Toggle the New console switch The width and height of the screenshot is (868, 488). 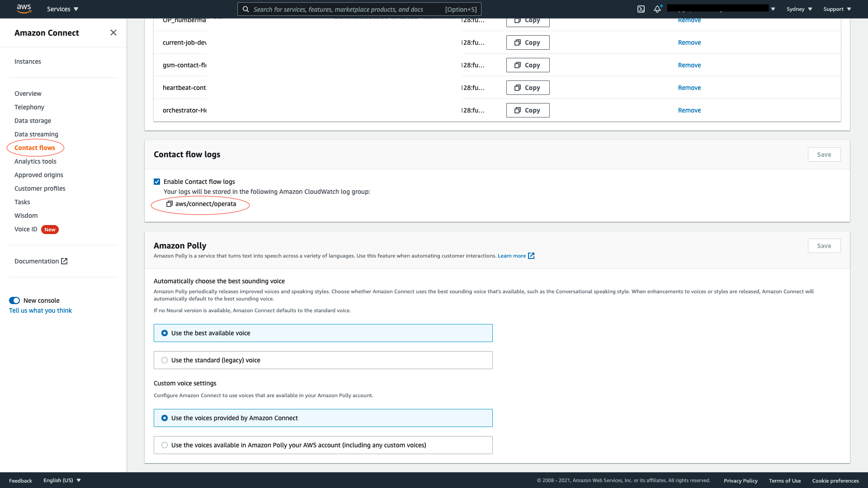pos(14,300)
